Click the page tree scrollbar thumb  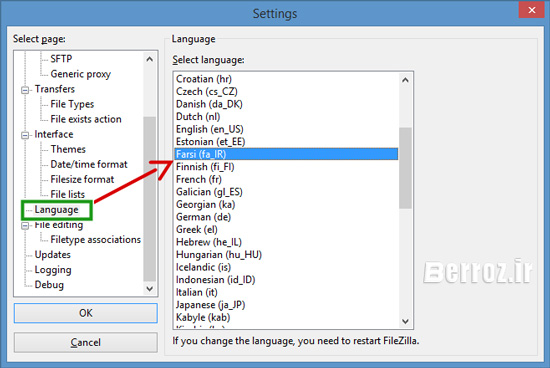click(x=150, y=199)
